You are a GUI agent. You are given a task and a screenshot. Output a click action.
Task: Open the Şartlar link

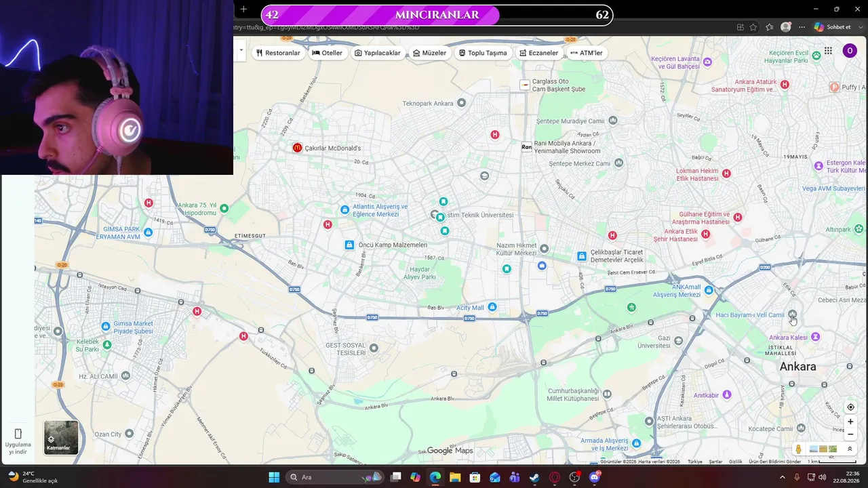pos(715,462)
